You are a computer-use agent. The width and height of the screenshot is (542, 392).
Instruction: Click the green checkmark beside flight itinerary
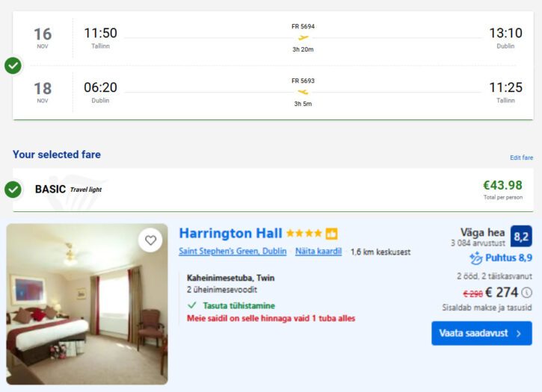(x=13, y=66)
